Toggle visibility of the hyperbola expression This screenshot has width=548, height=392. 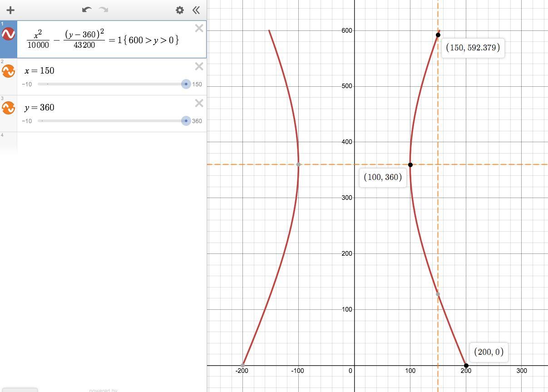pos(9,34)
